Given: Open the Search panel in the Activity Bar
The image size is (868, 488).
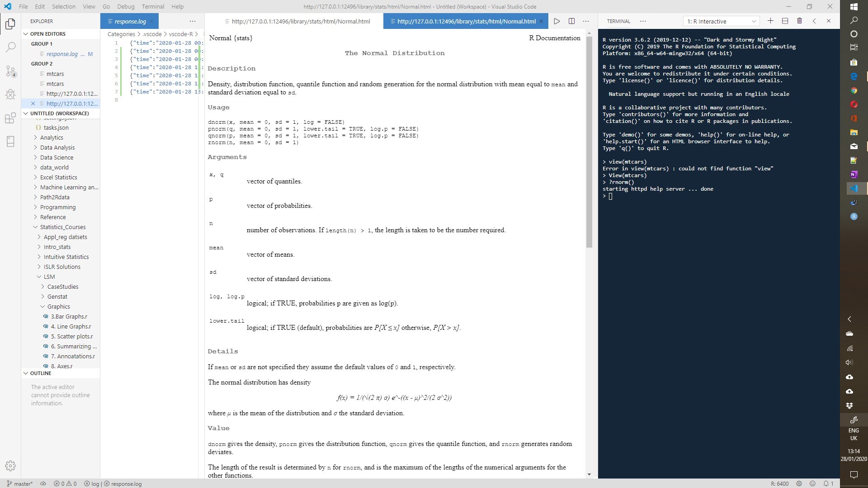Looking at the screenshot, I should (x=10, y=47).
